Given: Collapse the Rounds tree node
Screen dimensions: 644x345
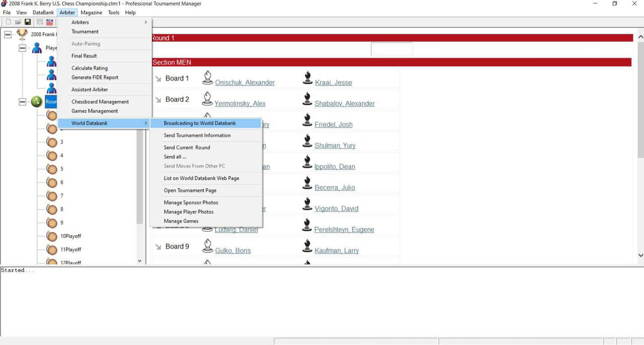Looking at the screenshot, I should click(22, 102).
